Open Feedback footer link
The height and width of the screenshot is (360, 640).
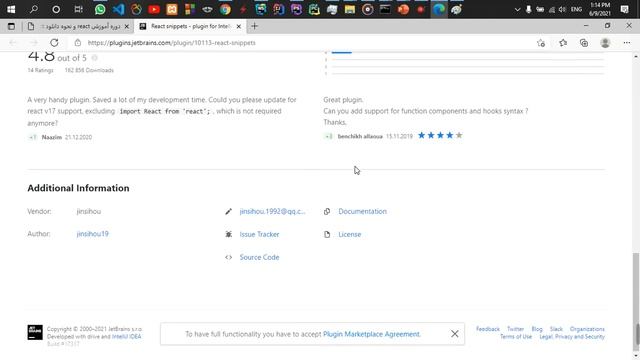tap(488, 329)
